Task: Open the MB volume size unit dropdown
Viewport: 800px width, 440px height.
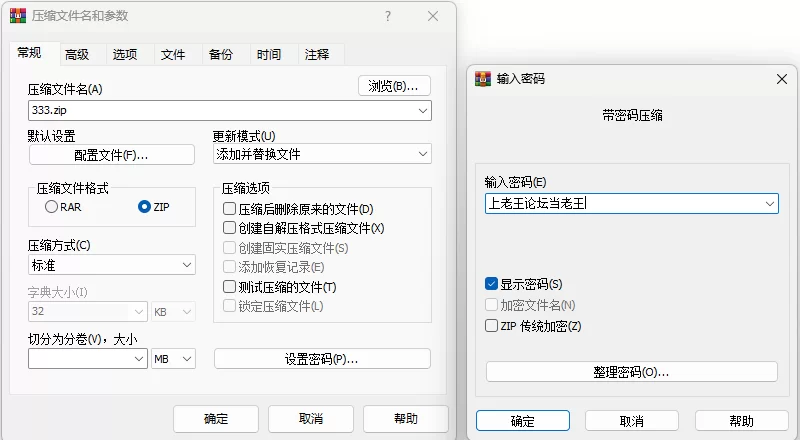Action: (173, 359)
